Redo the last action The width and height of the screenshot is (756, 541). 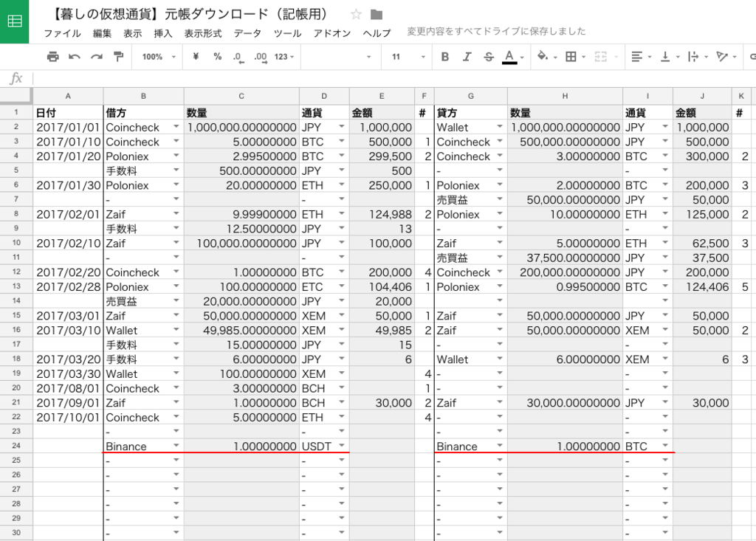tap(97, 57)
